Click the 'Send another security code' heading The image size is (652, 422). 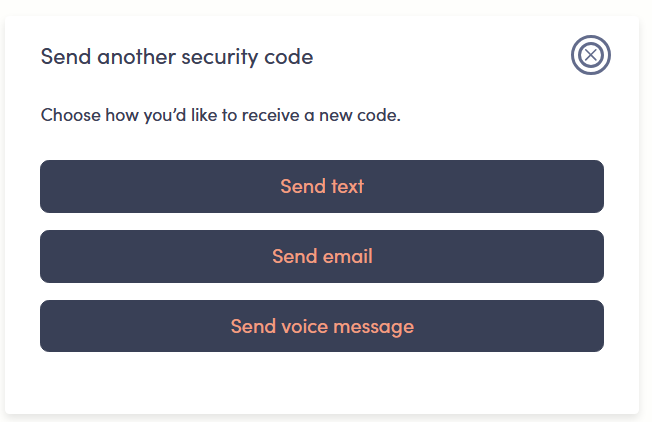click(x=177, y=56)
